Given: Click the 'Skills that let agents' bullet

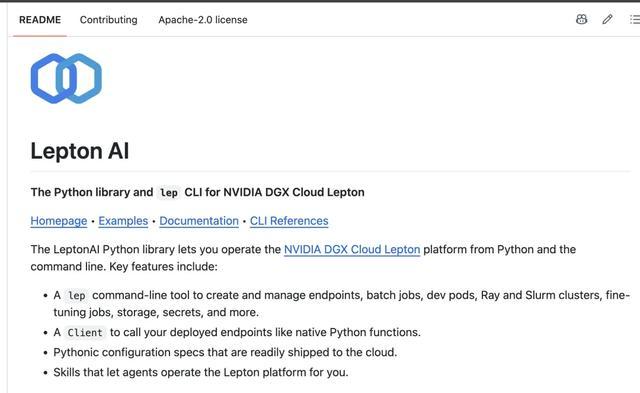Looking at the screenshot, I should [x=201, y=372].
